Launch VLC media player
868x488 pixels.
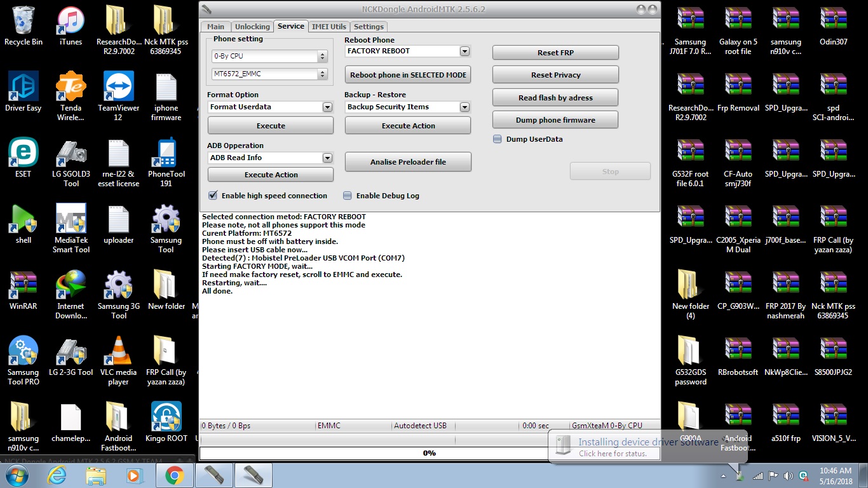pos(118,362)
